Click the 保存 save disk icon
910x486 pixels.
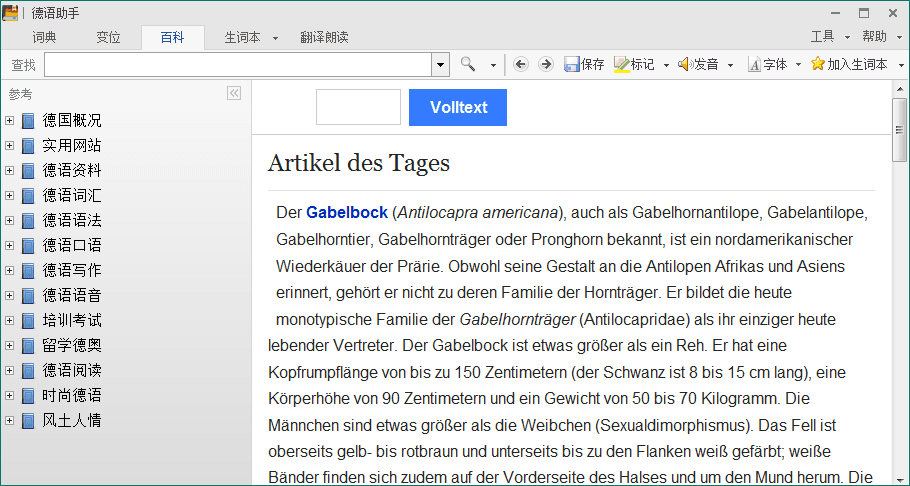pyautogui.click(x=572, y=64)
